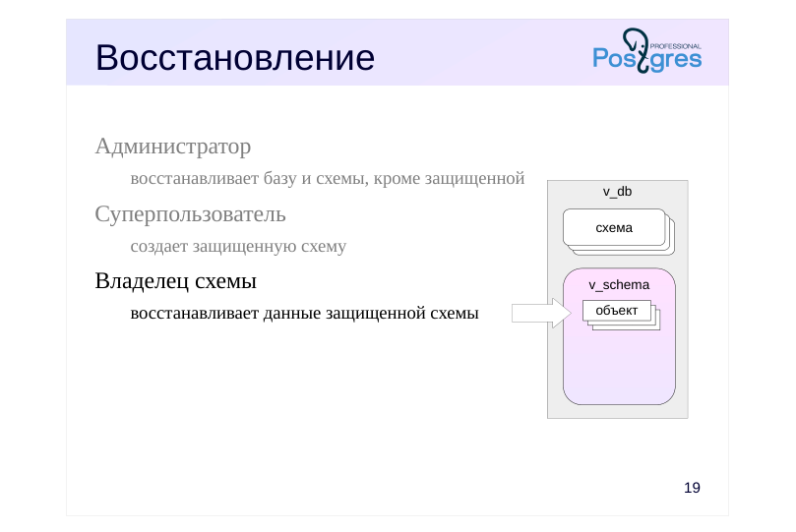Select the "схема" box in the diagram
Screen dimensions: 796x532
614,228
